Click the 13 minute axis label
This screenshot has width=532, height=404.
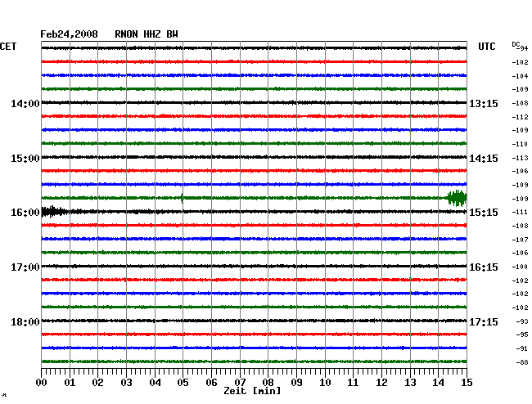click(x=410, y=383)
